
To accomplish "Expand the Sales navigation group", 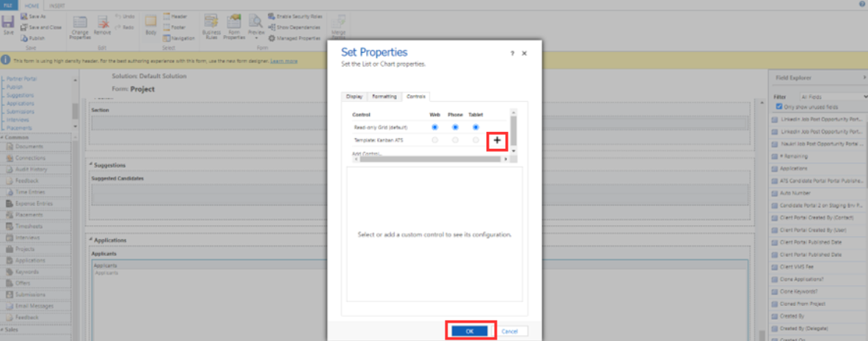I will pyautogui.click(x=2, y=329).
